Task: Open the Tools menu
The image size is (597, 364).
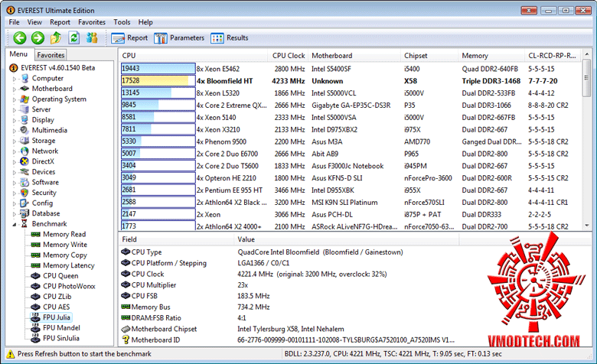Action: [x=122, y=22]
